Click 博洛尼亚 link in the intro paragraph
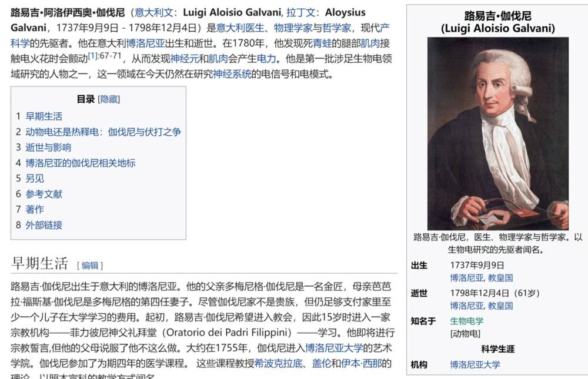Viewport: 588px width, 379px height. pyautogui.click(x=145, y=43)
